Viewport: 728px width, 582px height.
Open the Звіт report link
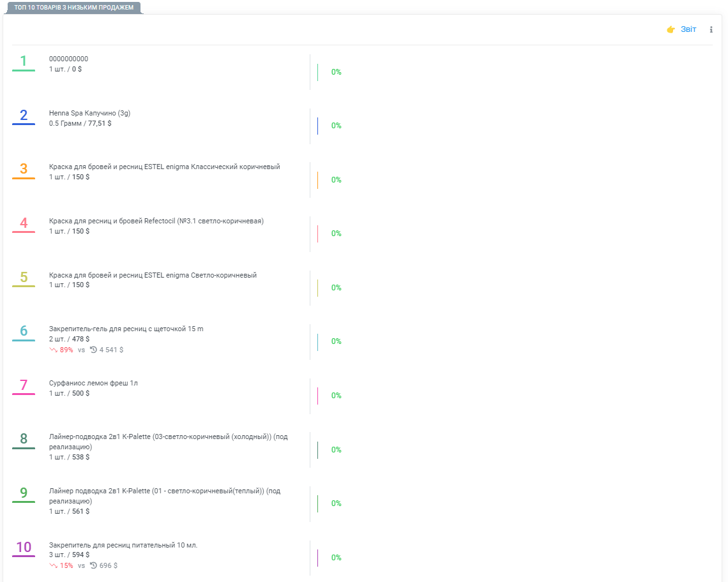pos(688,29)
